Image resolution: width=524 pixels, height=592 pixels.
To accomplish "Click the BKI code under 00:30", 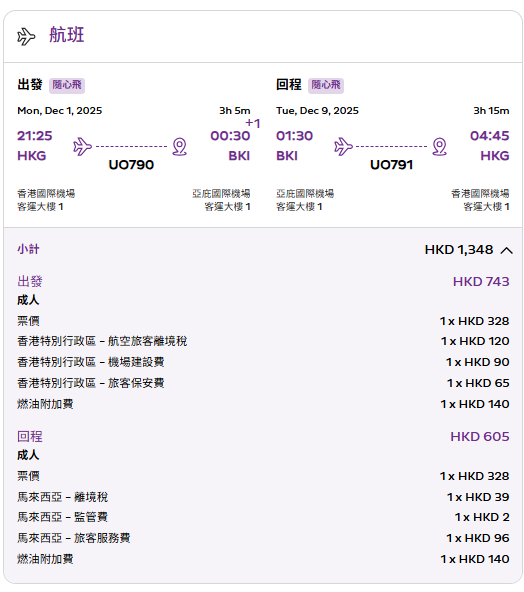I will 239,156.
